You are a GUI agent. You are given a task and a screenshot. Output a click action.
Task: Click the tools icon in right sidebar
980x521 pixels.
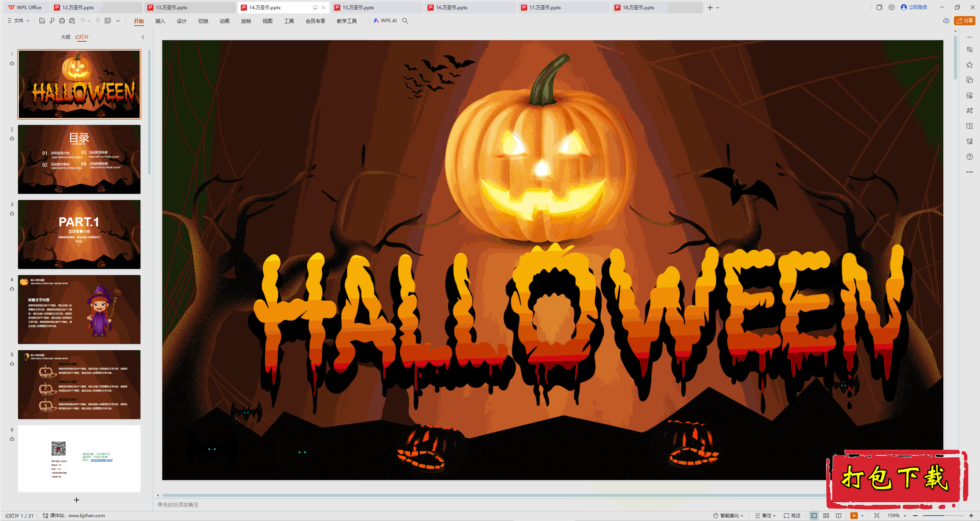970,111
